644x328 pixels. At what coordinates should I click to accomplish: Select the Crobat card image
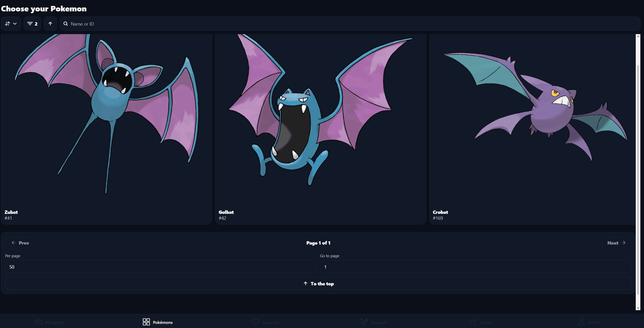tap(535, 107)
